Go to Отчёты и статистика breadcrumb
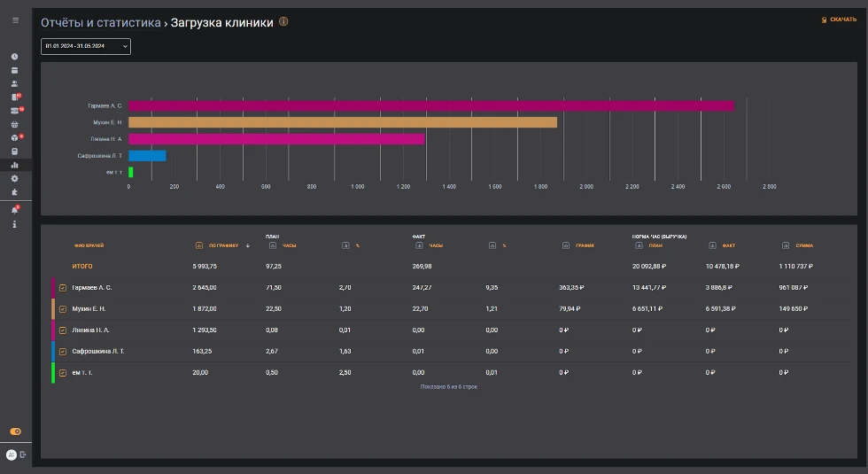The height and width of the screenshot is (474, 868). click(x=100, y=23)
